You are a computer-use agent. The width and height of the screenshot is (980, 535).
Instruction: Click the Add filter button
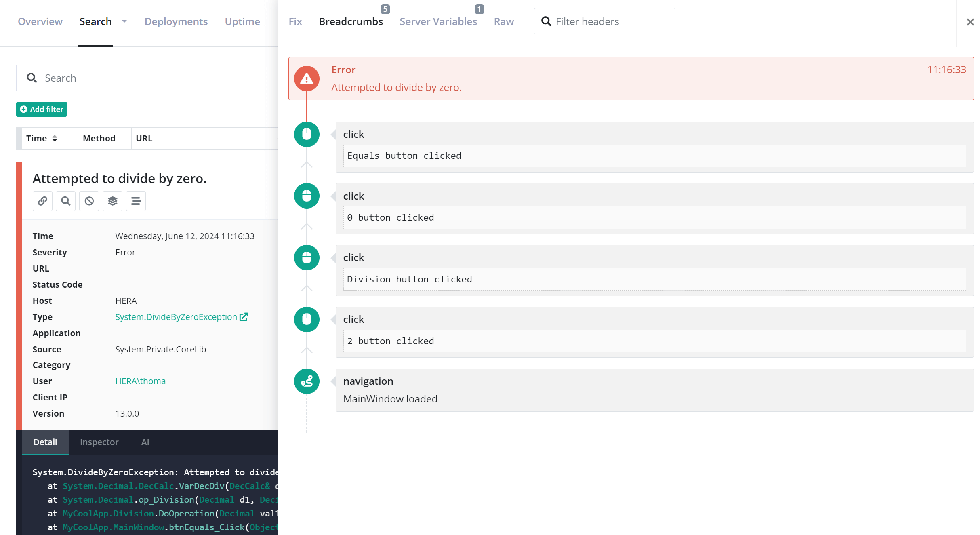tap(42, 109)
